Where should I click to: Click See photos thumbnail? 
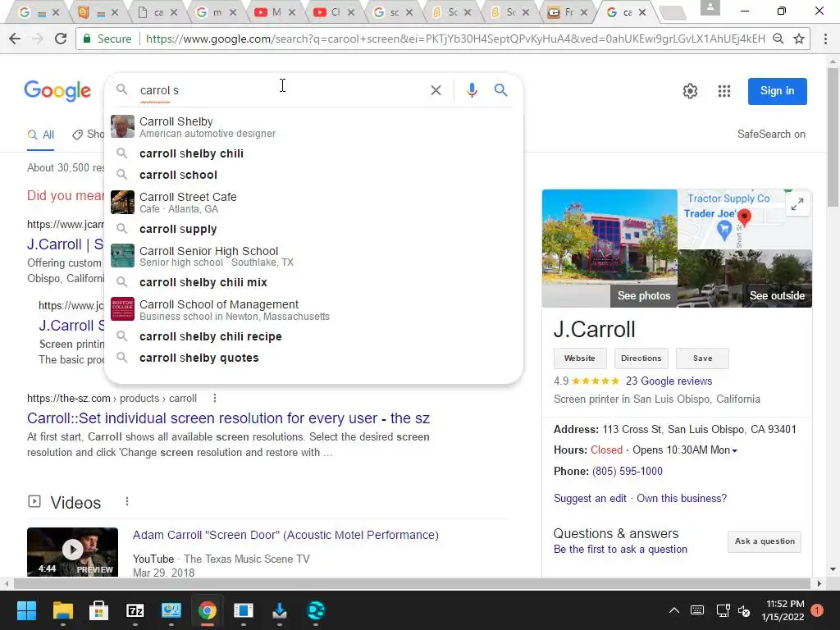[609, 248]
